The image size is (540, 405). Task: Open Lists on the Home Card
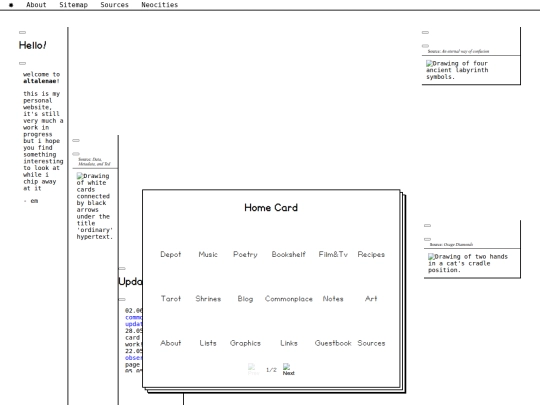[x=208, y=343]
